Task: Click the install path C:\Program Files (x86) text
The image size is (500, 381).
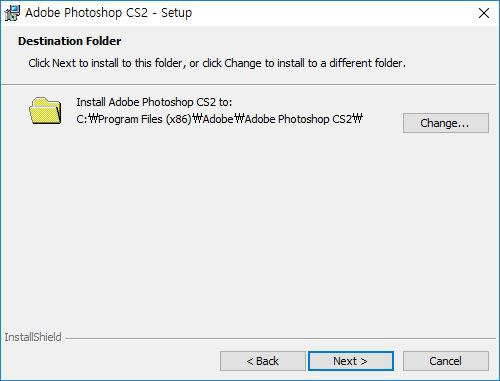Action: pos(219,119)
